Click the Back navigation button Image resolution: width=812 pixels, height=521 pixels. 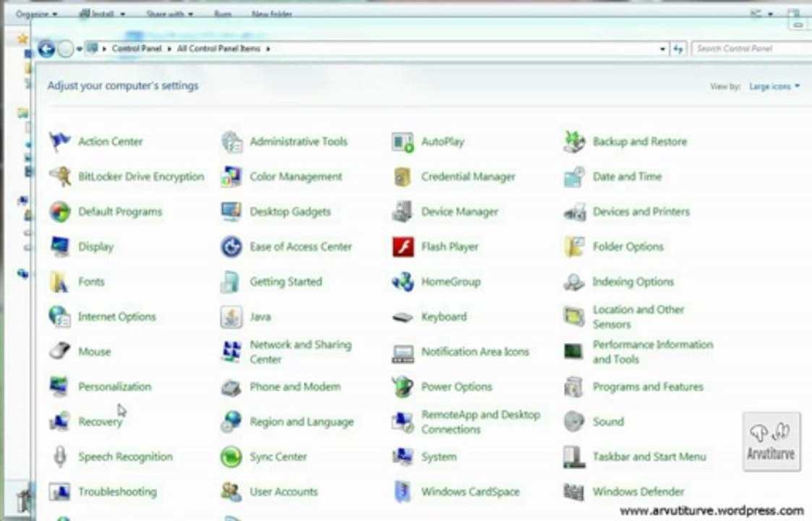(46, 48)
